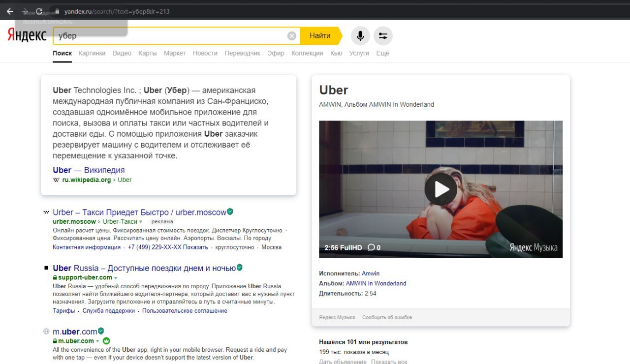Open Пользовательское соглашение sitelink
630x364 pixels.
(x=185, y=311)
